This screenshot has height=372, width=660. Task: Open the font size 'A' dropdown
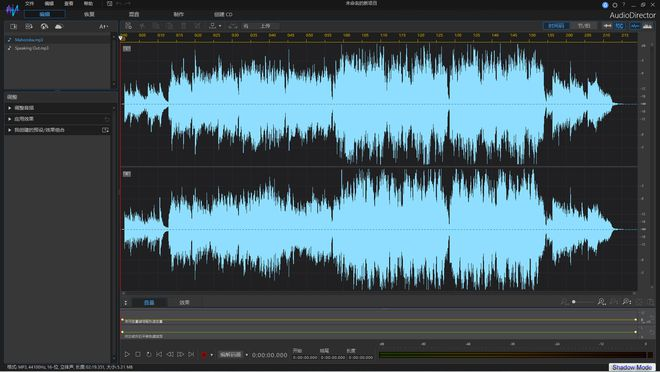(104, 27)
